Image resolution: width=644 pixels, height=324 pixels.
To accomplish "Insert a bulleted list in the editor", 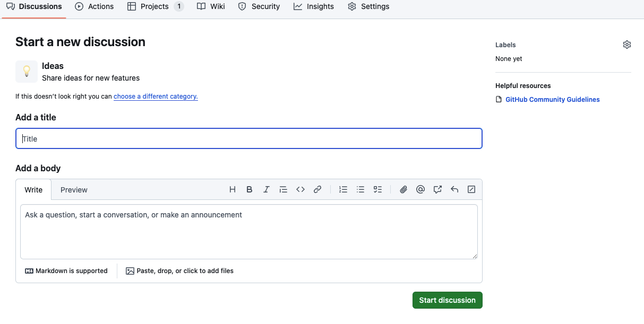I will click(360, 189).
